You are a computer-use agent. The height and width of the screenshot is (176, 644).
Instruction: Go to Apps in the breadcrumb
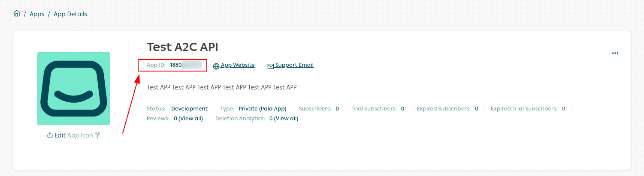point(37,14)
